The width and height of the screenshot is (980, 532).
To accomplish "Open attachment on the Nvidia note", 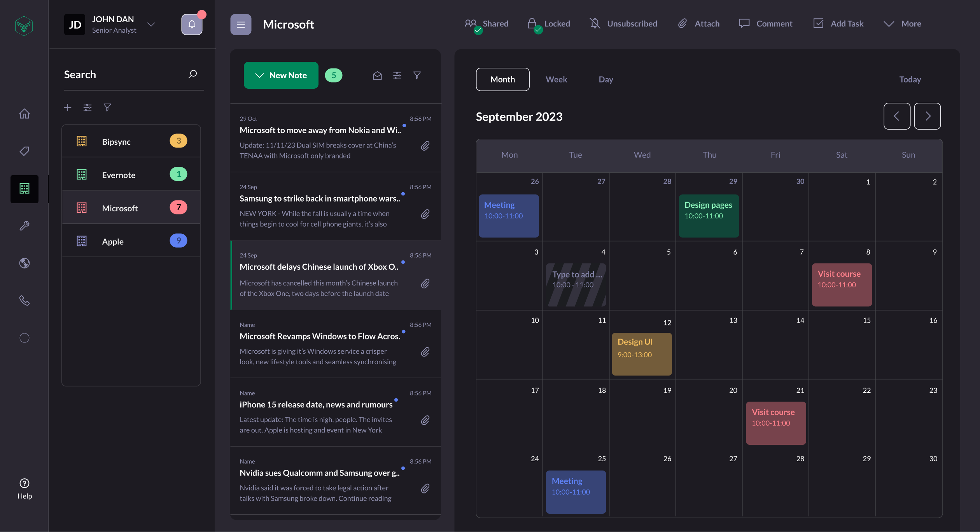I will click(425, 488).
